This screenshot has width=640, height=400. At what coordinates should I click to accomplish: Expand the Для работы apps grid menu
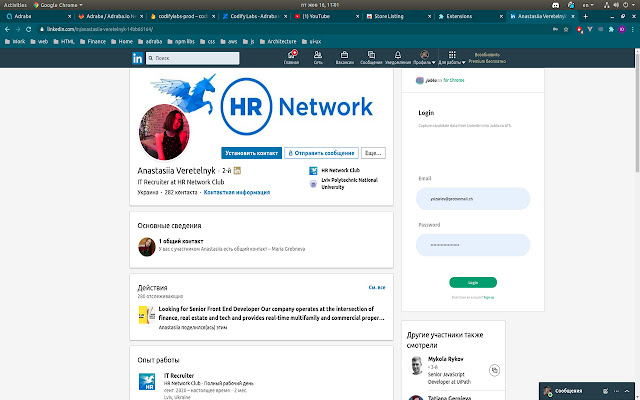click(452, 58)
